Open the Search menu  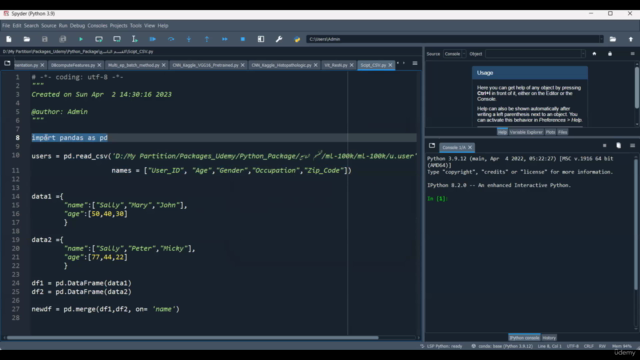[31, 26]
